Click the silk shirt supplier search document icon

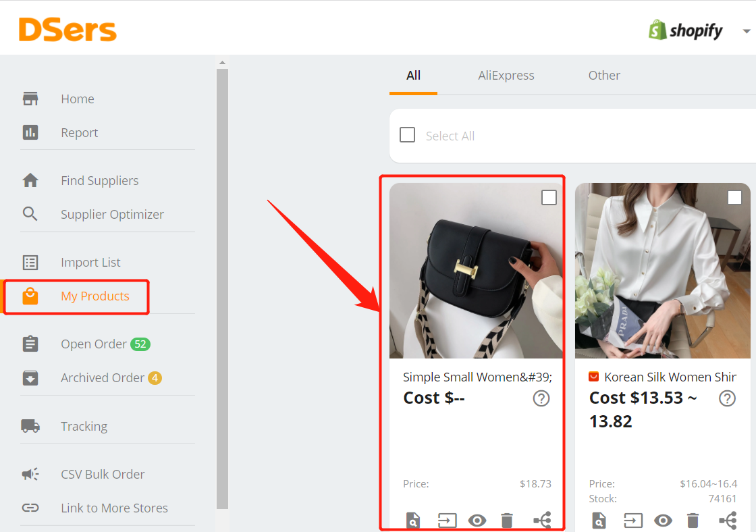[x=598, y=521]
